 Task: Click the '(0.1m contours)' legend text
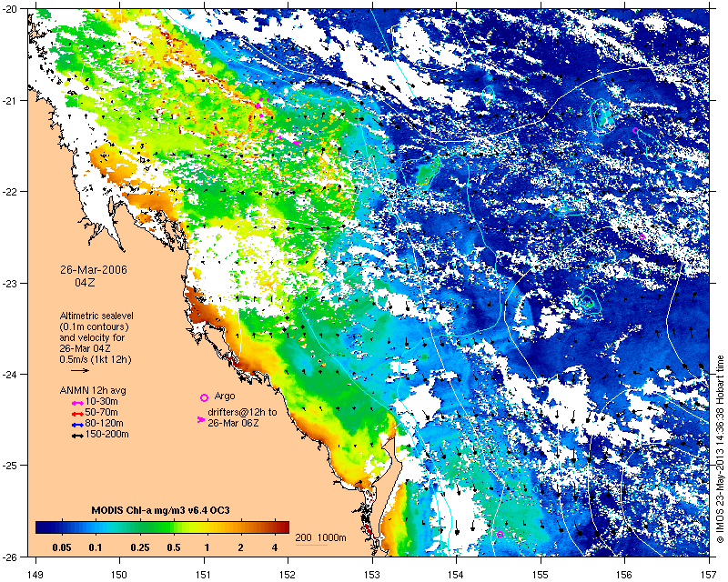95,326
